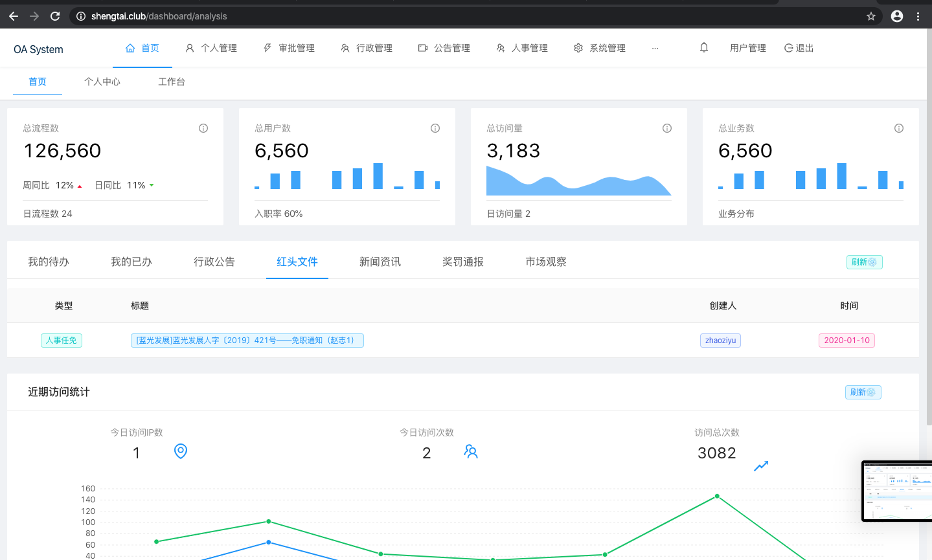
Task: Open the 蓝光发展人字 421号 免职通知 title link
Action: click(x=247, y=341)
